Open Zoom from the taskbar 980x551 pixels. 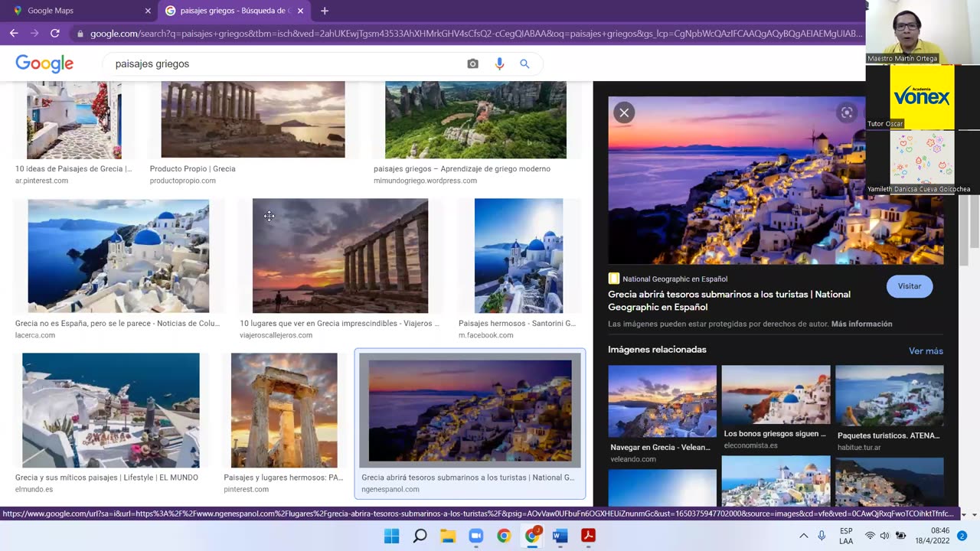tap(475, 536)
